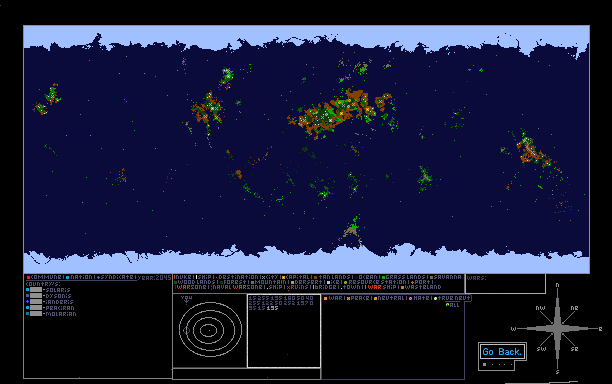
Task: Select the Dysonis commune icon
Action: (x=27, y=296)
